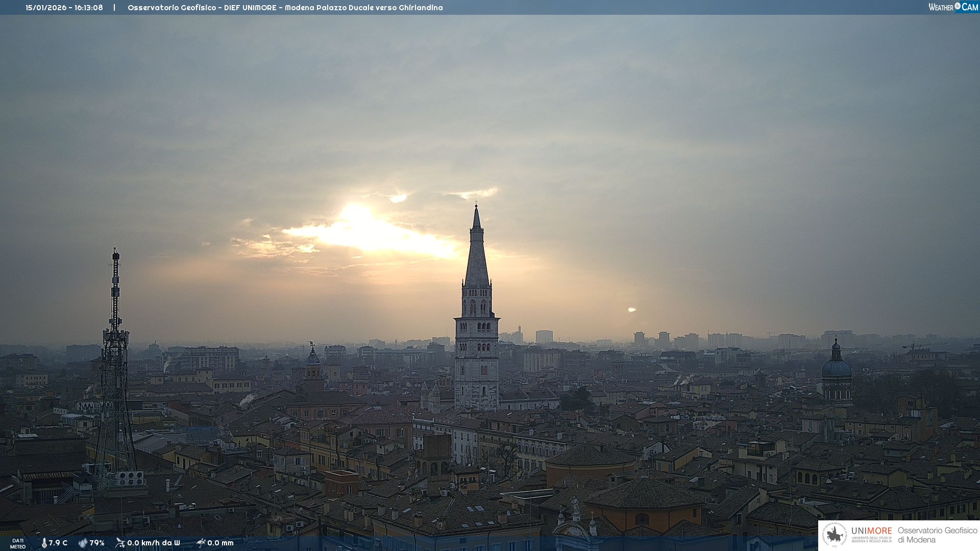Click the Osservatorio Geofisico DIEF UNIMORE title text
The height and width of the screenshot is (551, 980).
point(285,8)
